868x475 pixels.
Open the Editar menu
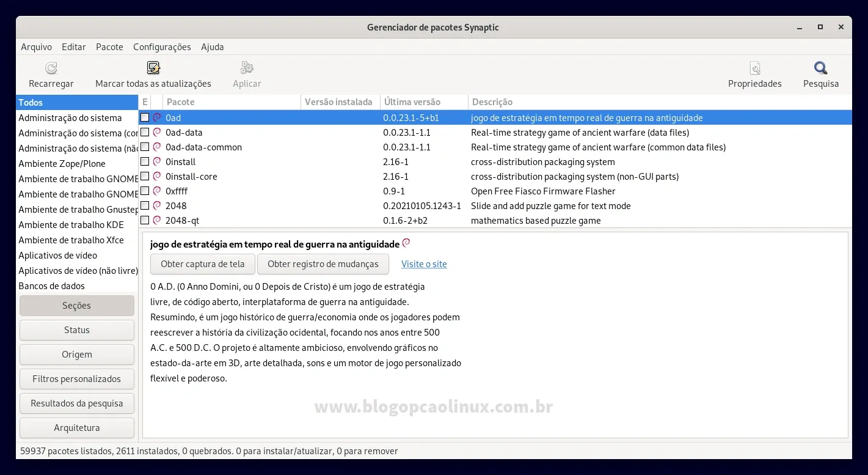pyautogui.click(x=74, y=47)
